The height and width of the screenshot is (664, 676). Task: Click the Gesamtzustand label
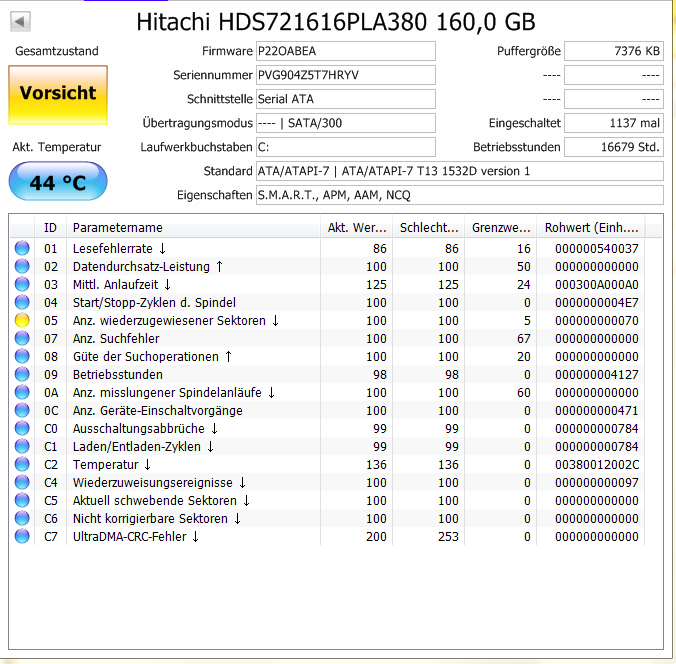point(57,51)
